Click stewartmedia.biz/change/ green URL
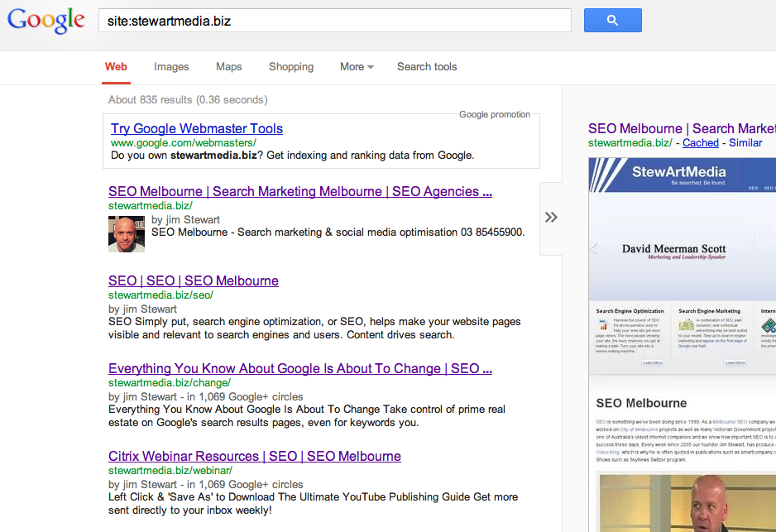This screenshot has height=532, width=776. pyautogui.click(x=170, y=383)
